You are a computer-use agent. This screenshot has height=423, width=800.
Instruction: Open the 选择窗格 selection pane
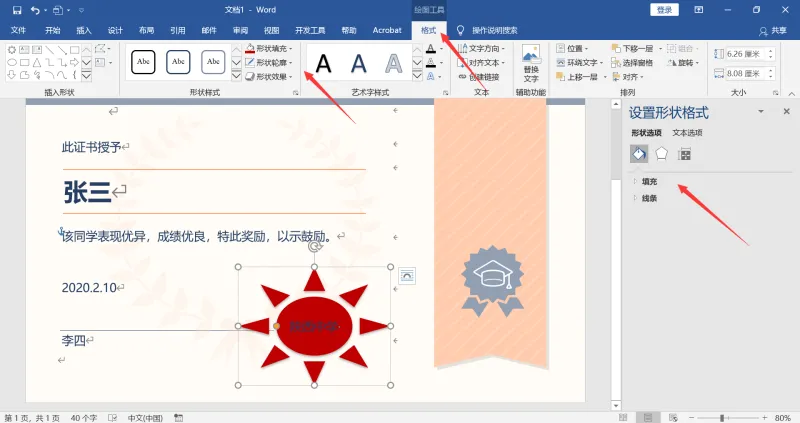click(633, 63)
